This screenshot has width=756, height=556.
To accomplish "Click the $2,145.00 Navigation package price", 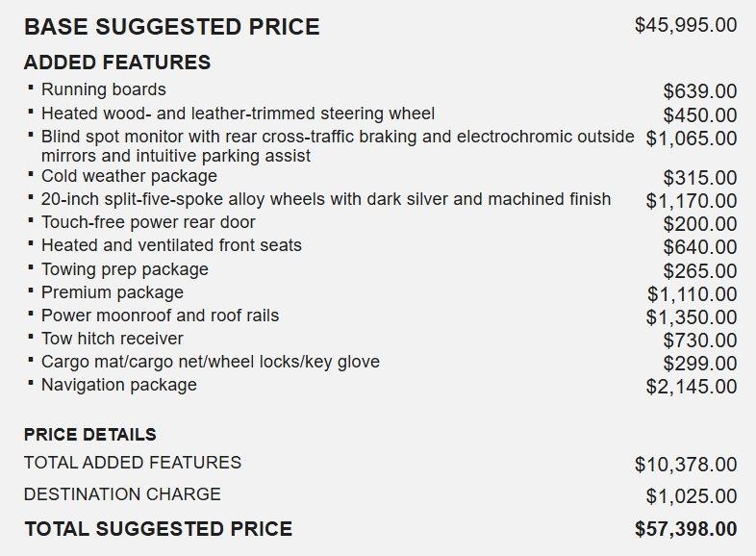I will pos(692,387).
